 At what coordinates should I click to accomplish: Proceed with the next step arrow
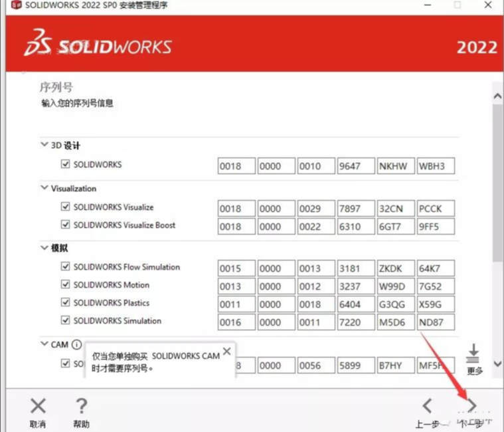pyautogui.click(x=472, y=405)
